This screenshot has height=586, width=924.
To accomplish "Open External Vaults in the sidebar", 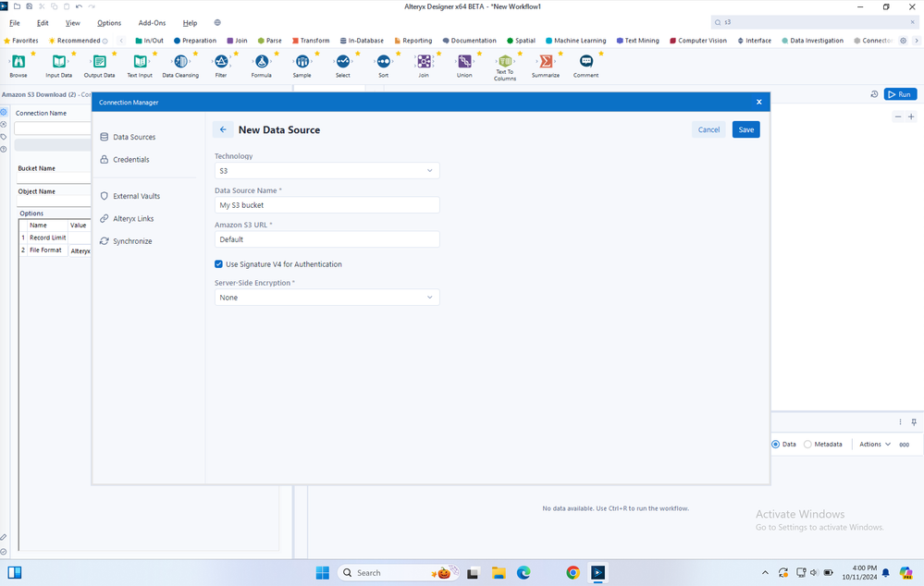I will pyautogui.click(x=129, y=196).
